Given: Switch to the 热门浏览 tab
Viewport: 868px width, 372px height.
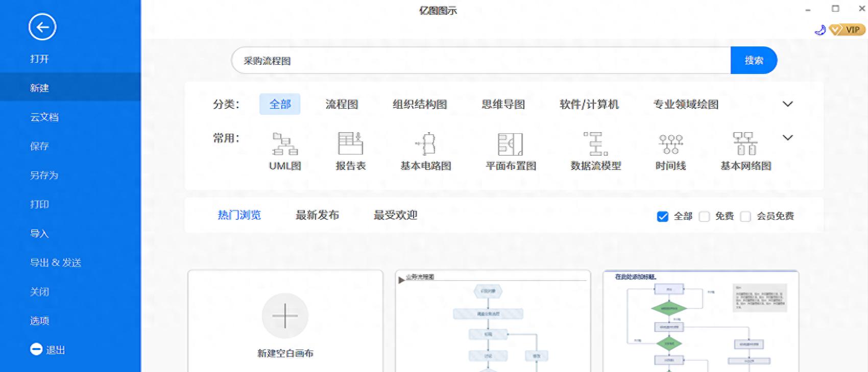Looking at the screenshot, I should [x=239, y=215].
